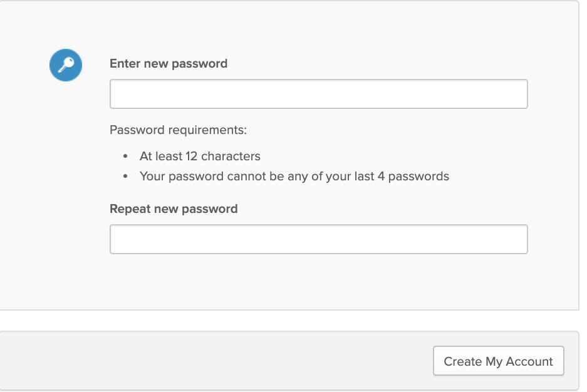Click the 'Enter new password' label
Viewport: 587px width, 392px height.
169,63
